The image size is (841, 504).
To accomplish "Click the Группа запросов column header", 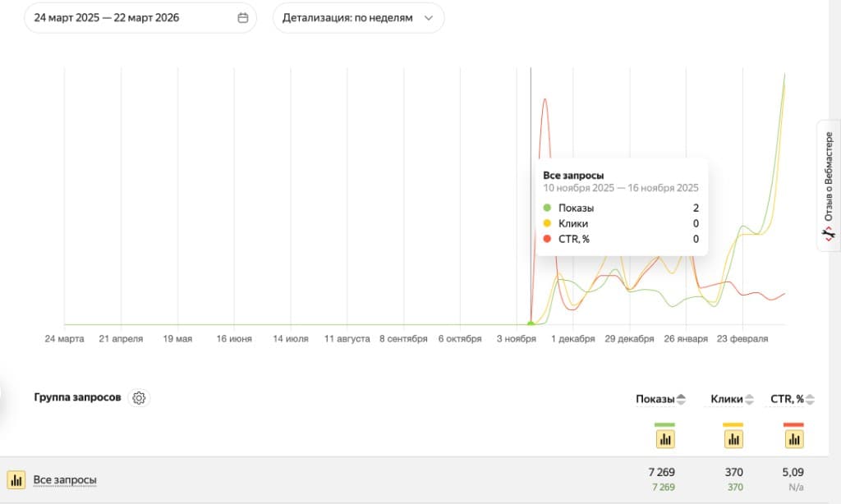I will [77, 397].
